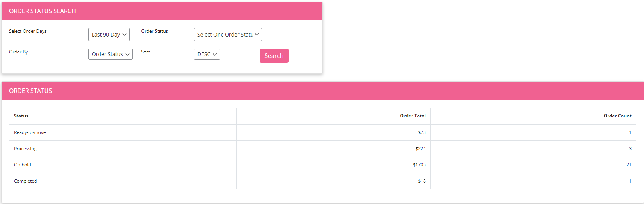Open the DESC sort direction dropdown

(x=207, y=54)
